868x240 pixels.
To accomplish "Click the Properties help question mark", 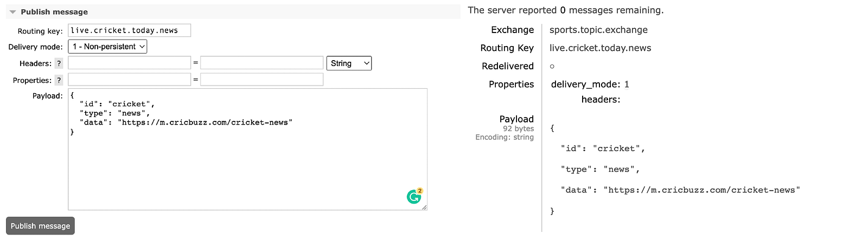I will pyautogui.click(x=59, y=80).
